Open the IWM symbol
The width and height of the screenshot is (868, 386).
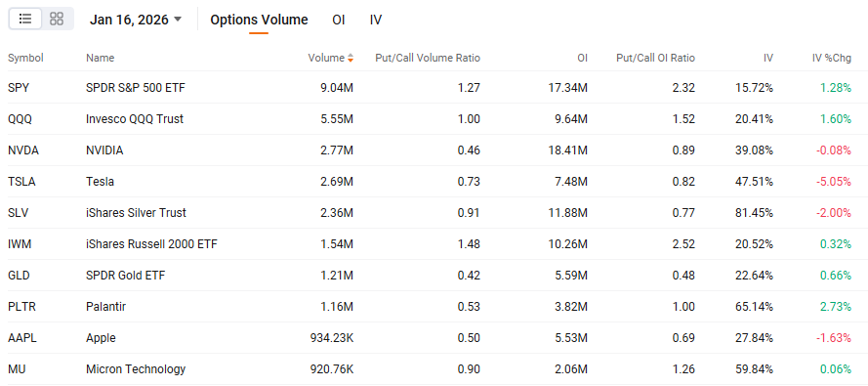pyautogui.click(x=20, y=243)
